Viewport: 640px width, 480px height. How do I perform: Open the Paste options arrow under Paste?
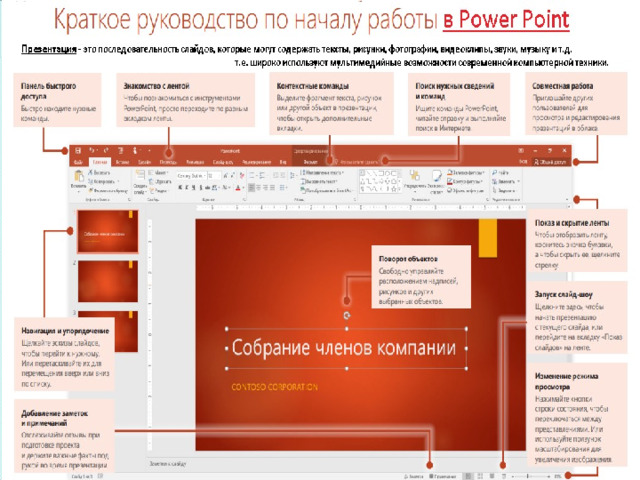78,191
